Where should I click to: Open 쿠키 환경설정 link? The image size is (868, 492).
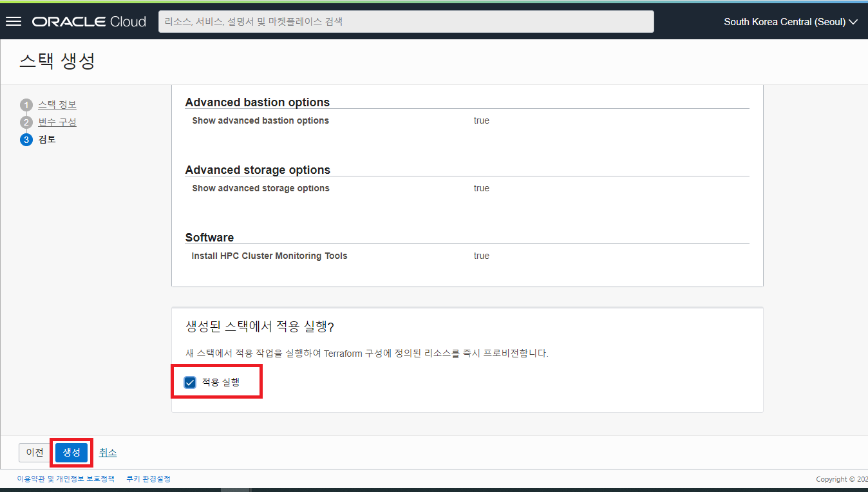pyautogui.click(x=148, y=479)
